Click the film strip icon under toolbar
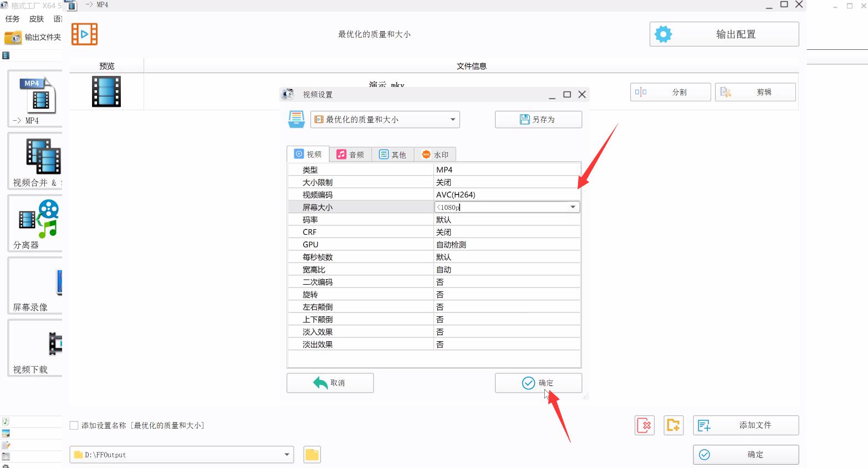Screen dimensions: 868x468 click(6, 55)
